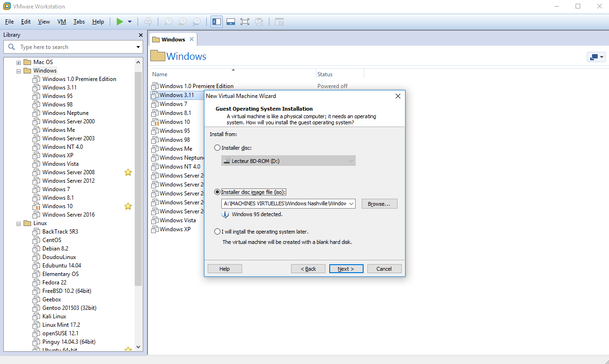
Task: Open the VM menu
Action: pos(62,22)
